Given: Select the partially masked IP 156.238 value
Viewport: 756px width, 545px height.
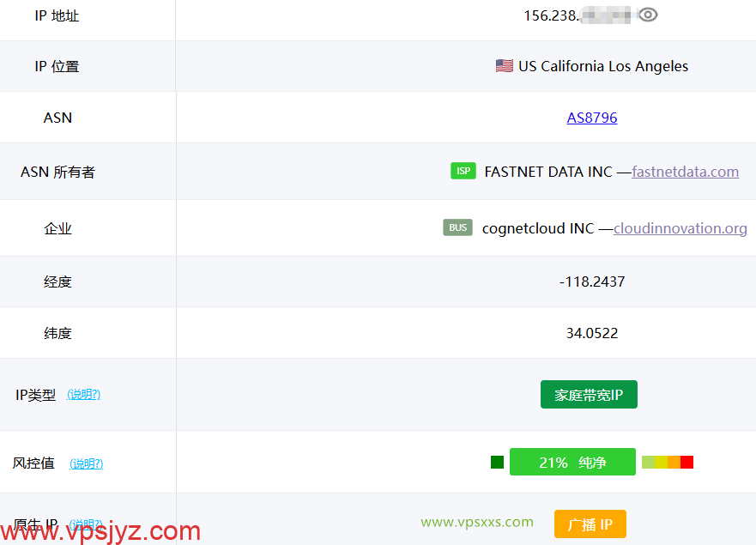Looking at the screenshot, I should 578,15.
